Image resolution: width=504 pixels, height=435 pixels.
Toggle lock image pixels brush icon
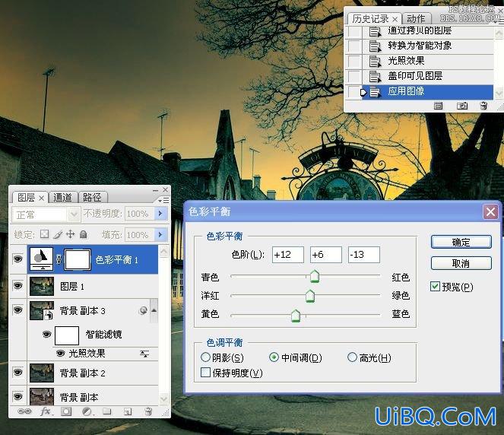[58, 234]
